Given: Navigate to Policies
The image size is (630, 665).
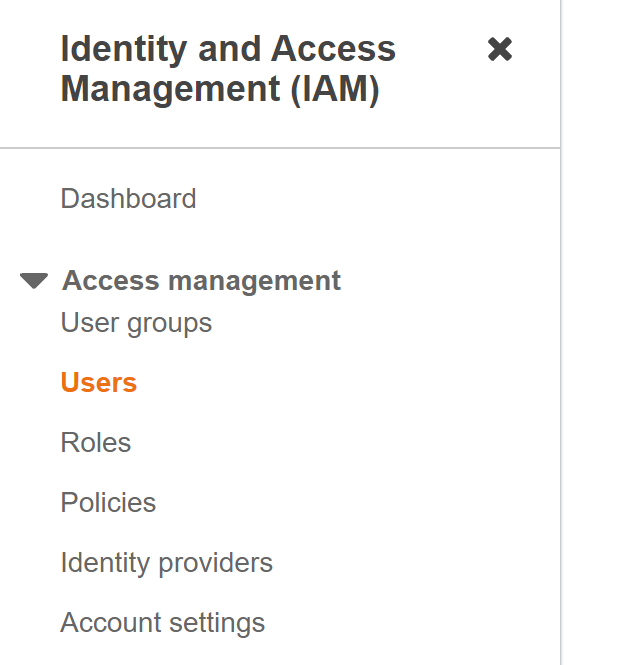Looking at the screenshot, I should (108, 502).
